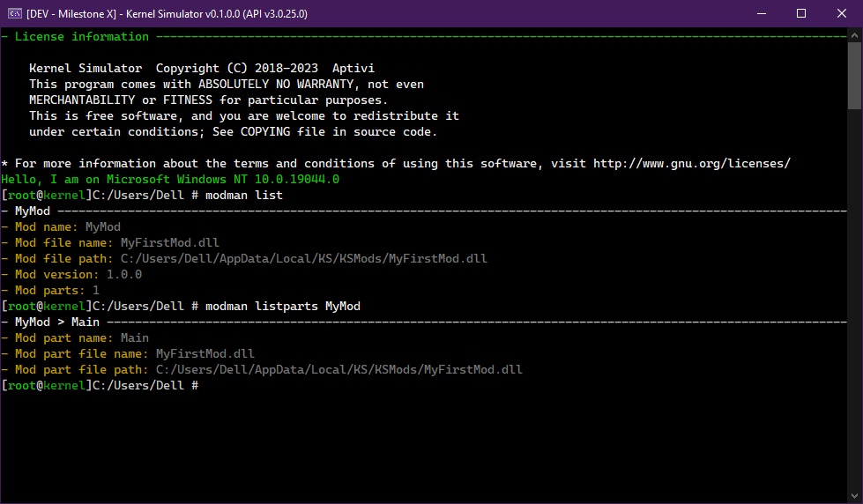This screenshot has height=504, width=863.
Task: Select the Mod file path value
Action: (x=303, y=259)
